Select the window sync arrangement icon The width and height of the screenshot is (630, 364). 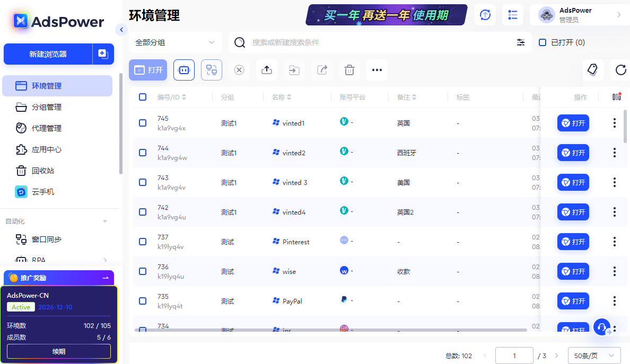(x=212, y=69)
